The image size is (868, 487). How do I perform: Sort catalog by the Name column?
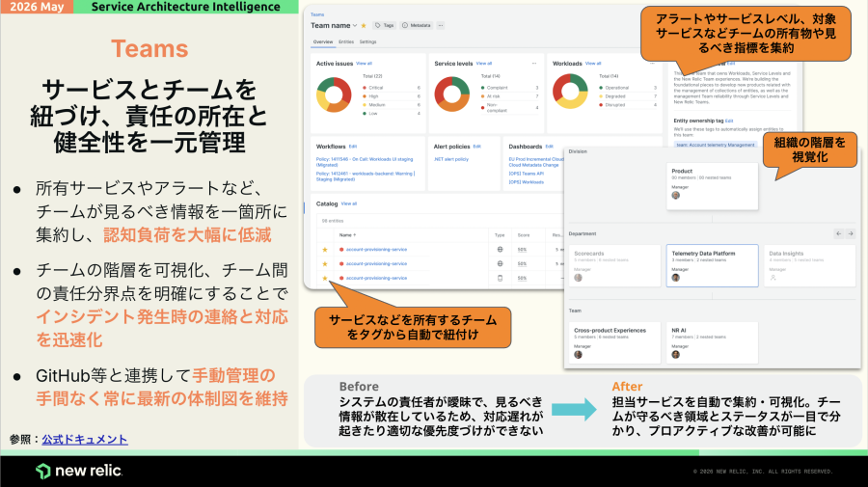(x=347, y=235)
